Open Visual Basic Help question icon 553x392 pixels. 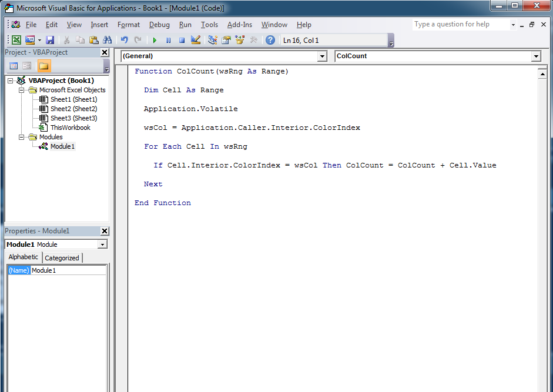point(270,40)
